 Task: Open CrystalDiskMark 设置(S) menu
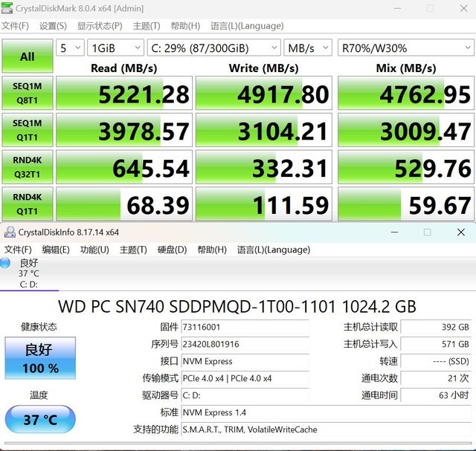point(53,26)
